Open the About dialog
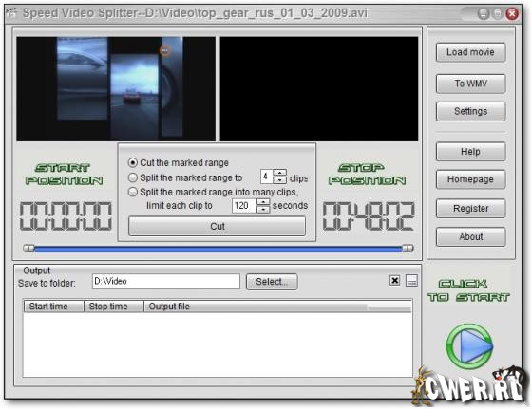The width and height of the screenshot is (532, 409). (470, 237)
